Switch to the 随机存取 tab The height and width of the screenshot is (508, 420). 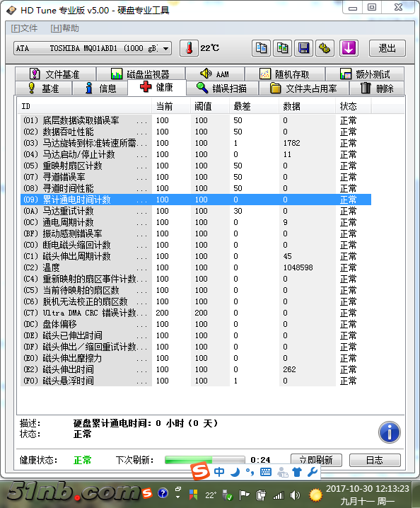tap(285, 74)
